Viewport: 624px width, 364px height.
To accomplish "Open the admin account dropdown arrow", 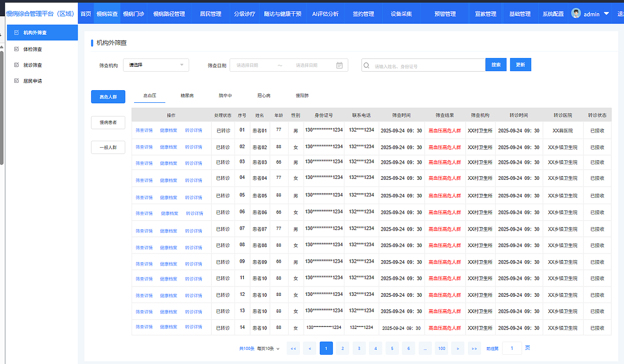I will [606, 14].
